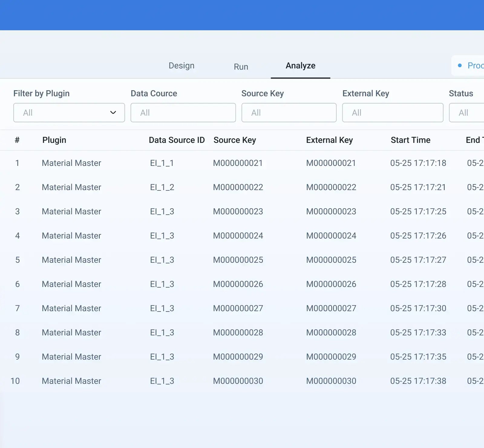Viewport: 484px width, 448px height.
Task: Click external key M000000026 in row 6
Action: pyautogui.click(x=331, y=284)
